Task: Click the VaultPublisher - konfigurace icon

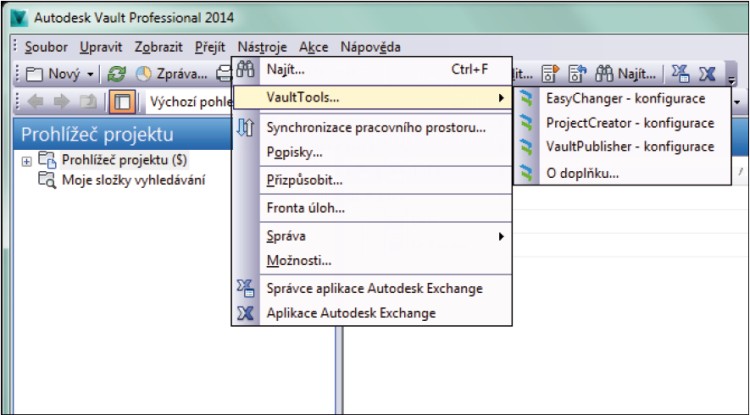Action: pos(527,146)
